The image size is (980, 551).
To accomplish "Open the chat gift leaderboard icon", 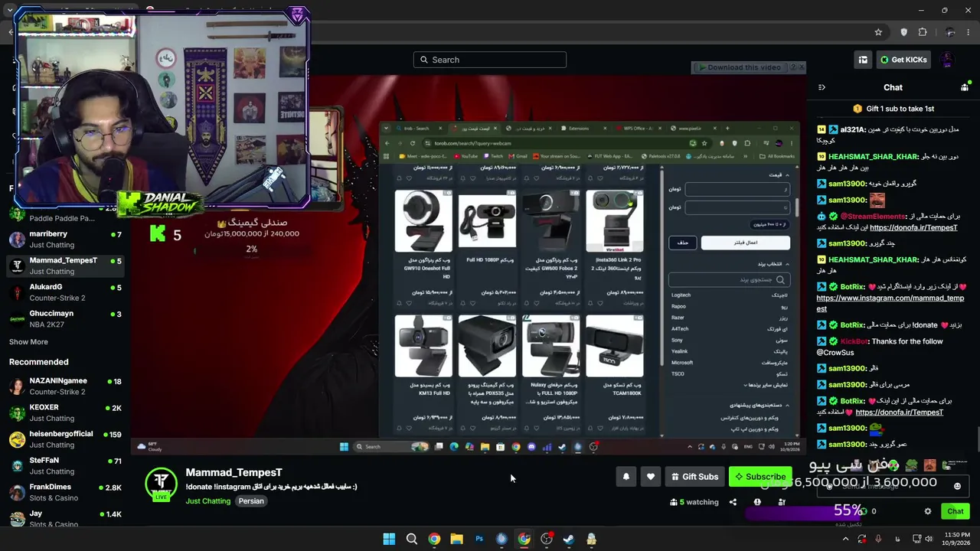I will coord(965,87).
